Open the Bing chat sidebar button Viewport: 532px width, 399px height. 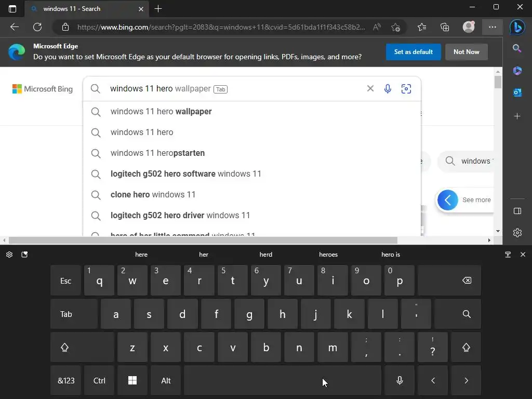pyautogui.click(x=517, y=27)
